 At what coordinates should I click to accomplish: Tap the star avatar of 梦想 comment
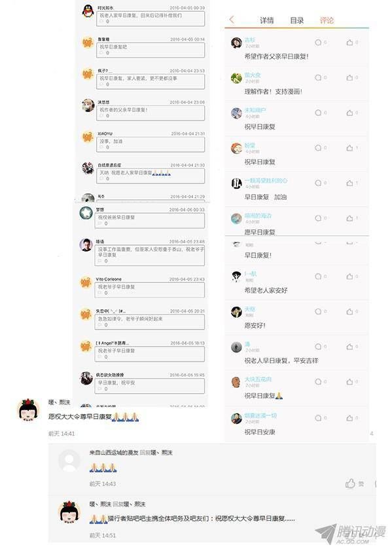pos(86,213)
